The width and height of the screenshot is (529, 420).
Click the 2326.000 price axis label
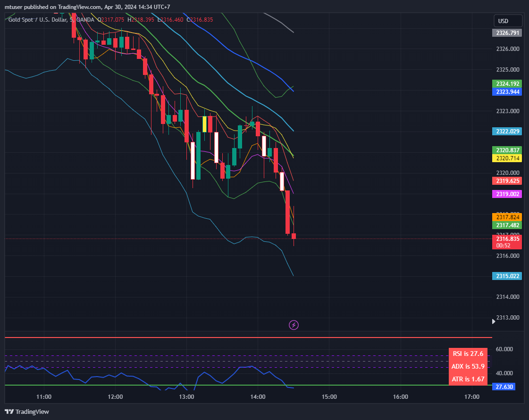pyautogui.click(x=508, y=49)
